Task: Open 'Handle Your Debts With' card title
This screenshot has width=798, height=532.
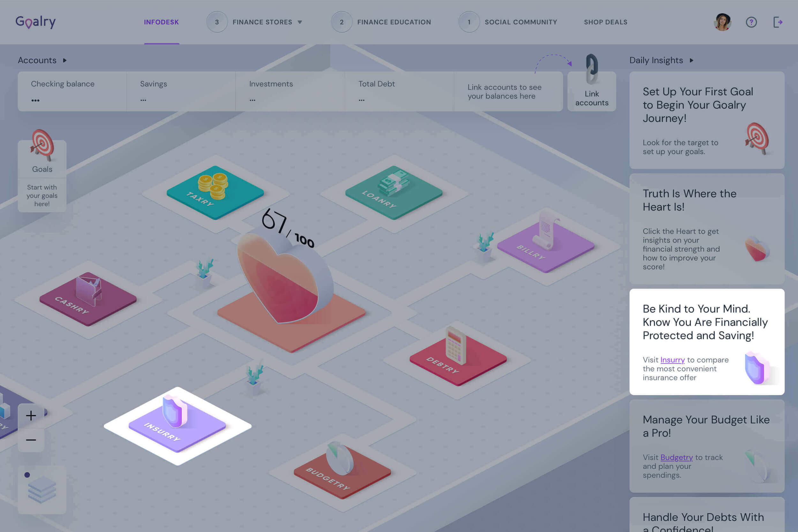Action: tap(703, 522)
